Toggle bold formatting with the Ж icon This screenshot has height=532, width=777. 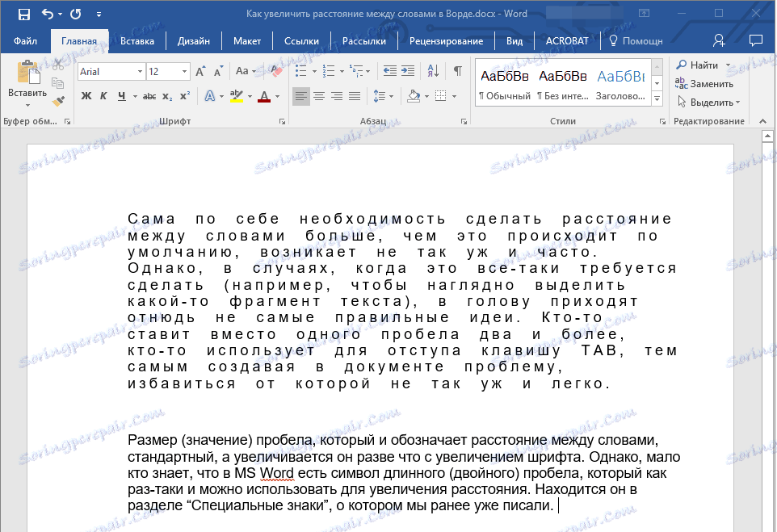[86, 97]
